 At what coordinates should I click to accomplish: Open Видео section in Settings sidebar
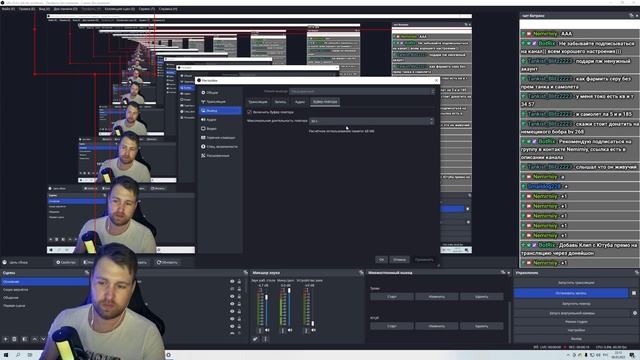click(220, 129)
